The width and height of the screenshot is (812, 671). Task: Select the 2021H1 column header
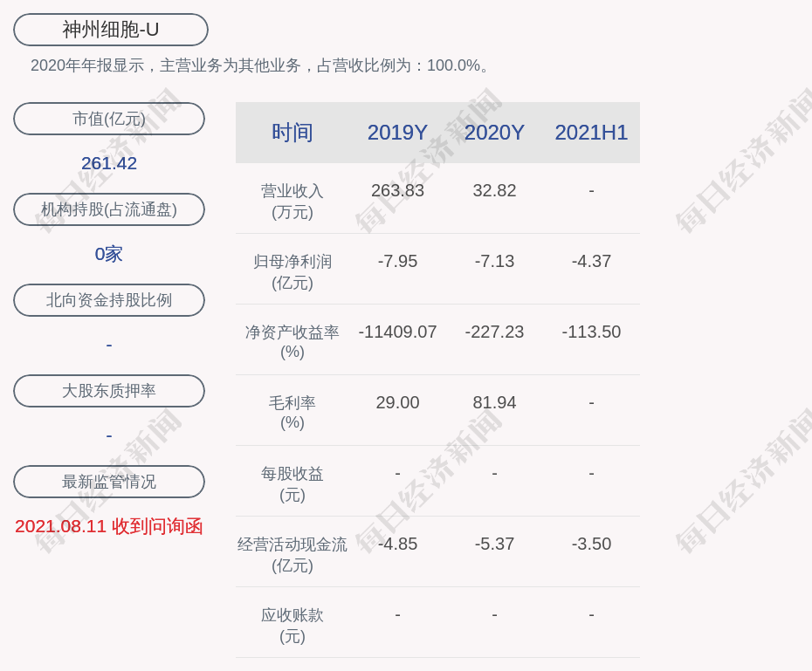(x=591, y=133)
